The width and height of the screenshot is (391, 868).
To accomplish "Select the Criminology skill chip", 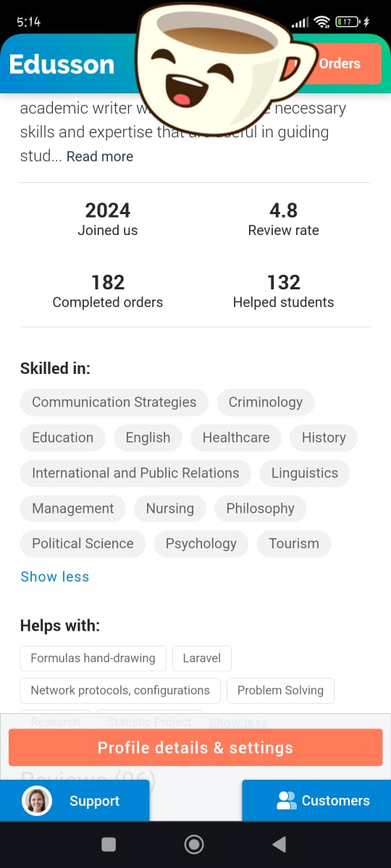I will [x=266, y=402].
